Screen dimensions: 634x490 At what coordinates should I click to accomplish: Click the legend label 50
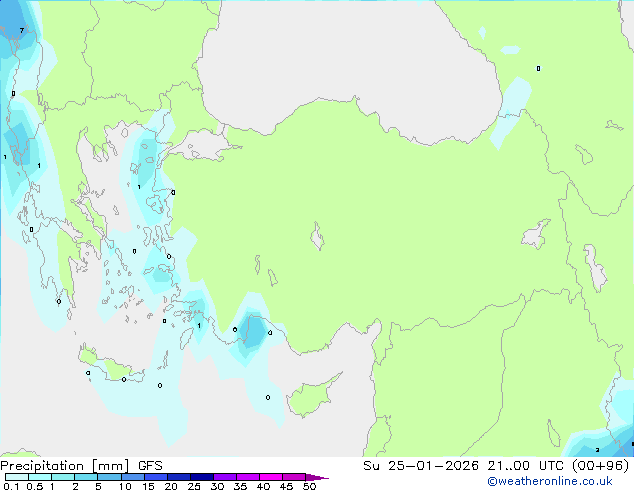(x=310, y=486)
